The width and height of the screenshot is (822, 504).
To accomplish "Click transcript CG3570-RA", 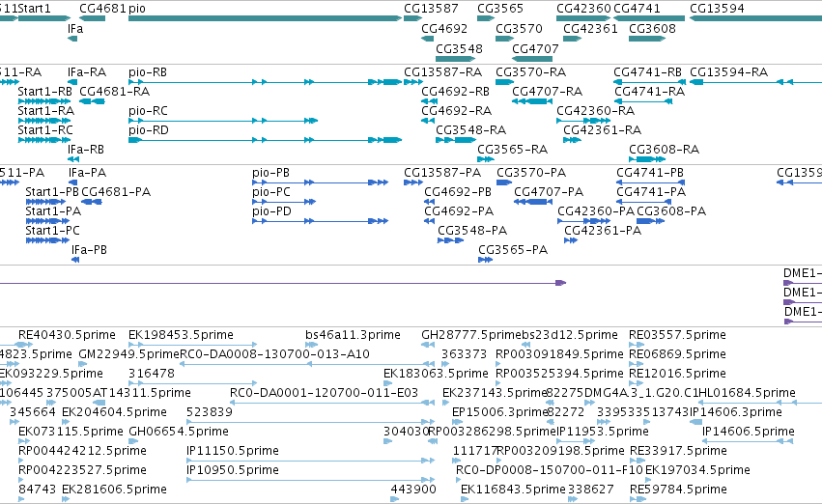I will pos(505,82).
